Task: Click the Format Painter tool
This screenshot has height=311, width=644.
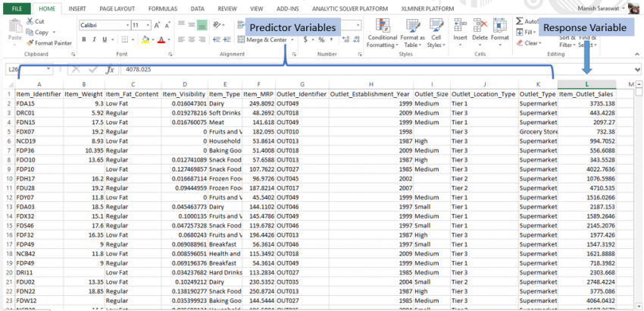Action: pyautogui.click(x=50, y=43)
